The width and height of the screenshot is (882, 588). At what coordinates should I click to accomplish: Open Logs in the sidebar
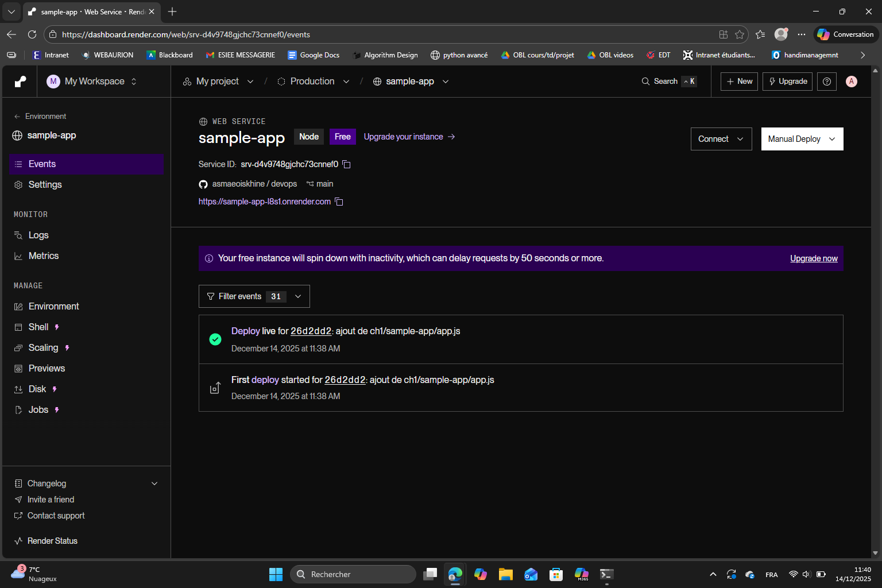[38, 235]
